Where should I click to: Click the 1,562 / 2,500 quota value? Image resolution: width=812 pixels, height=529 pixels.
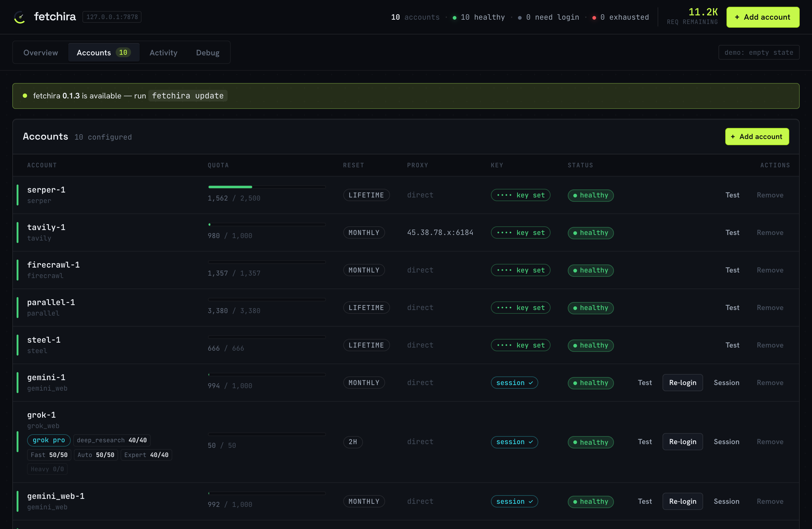[234, 198]
